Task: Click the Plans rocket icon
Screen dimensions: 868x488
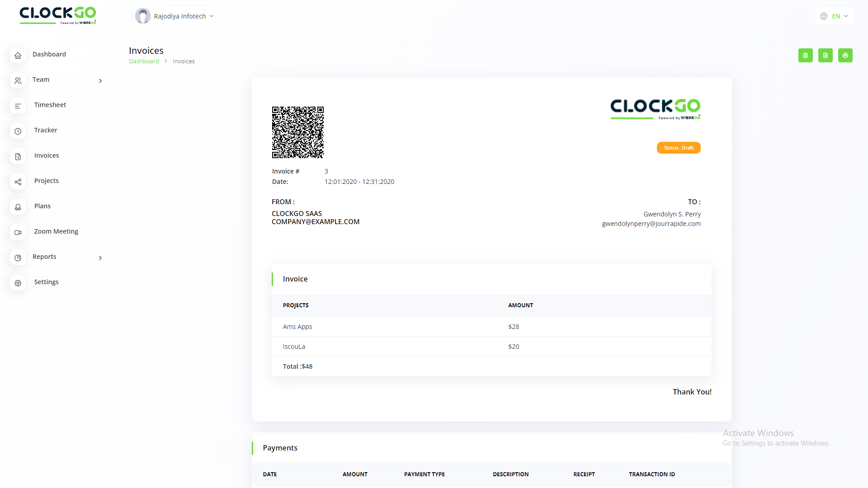Action: [x=18, y=207]
